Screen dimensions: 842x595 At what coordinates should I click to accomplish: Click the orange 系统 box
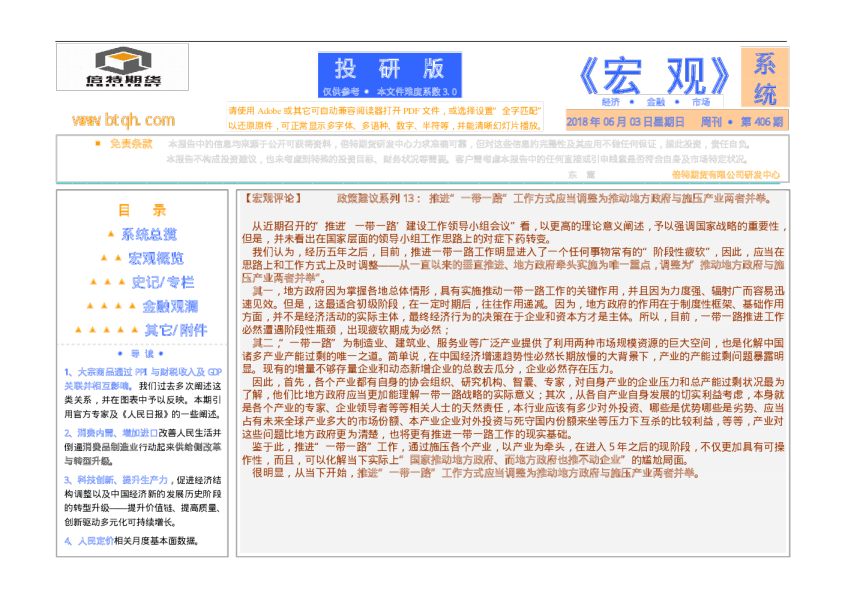click(x=765, y=77)
